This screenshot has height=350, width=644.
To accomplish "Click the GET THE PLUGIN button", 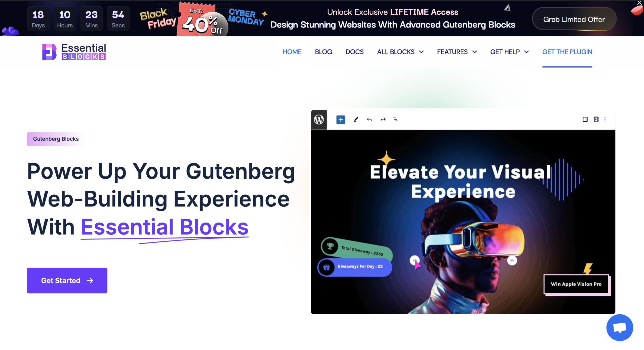I will (567, 52).
